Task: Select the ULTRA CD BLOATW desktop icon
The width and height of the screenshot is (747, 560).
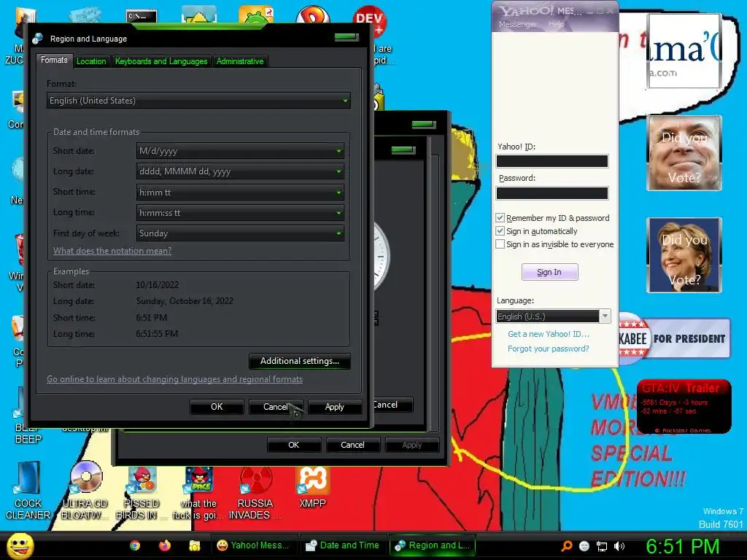Action: click(85, 491)
